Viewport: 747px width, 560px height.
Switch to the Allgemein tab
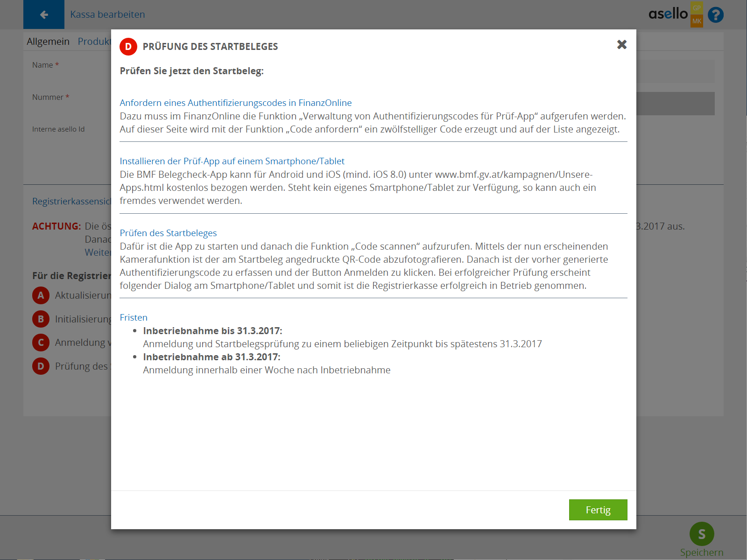[x=48, y=42]
